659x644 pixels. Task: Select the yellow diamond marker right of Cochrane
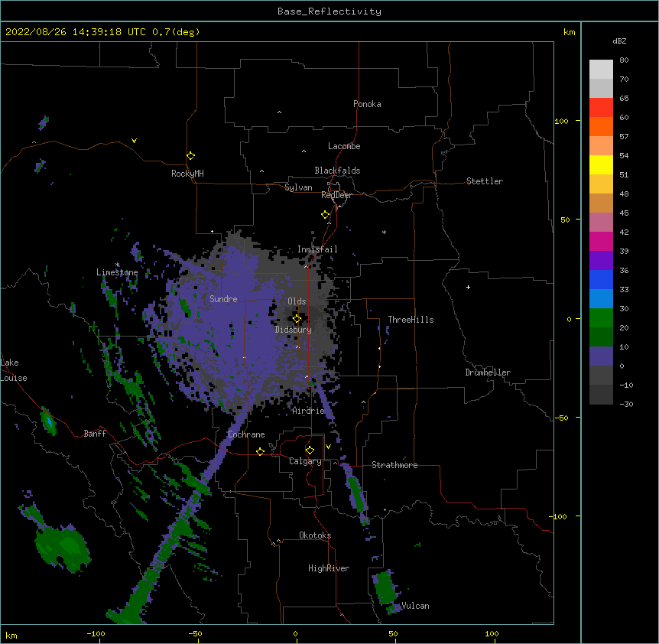pos(260,451)
